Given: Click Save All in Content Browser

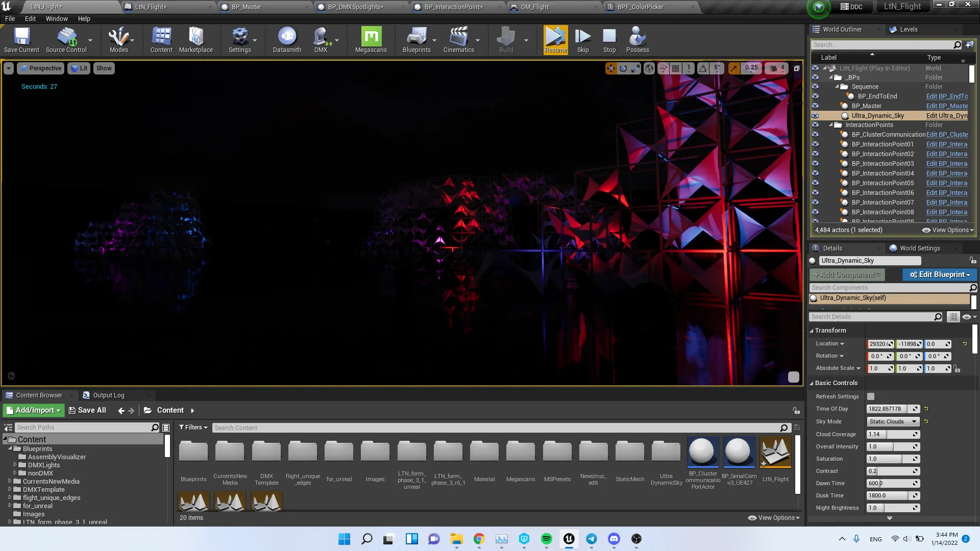Looking at the screenshot, I should [87, 410].
